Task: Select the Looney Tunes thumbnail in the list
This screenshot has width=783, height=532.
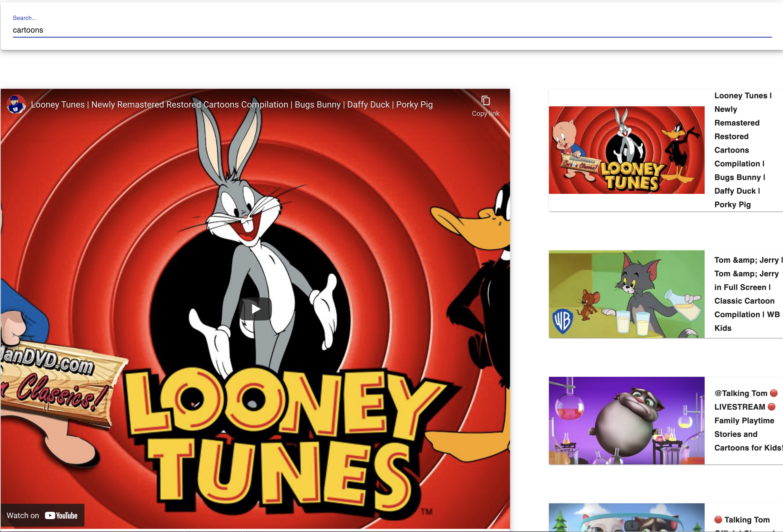Action: click(x=626, y=150)
